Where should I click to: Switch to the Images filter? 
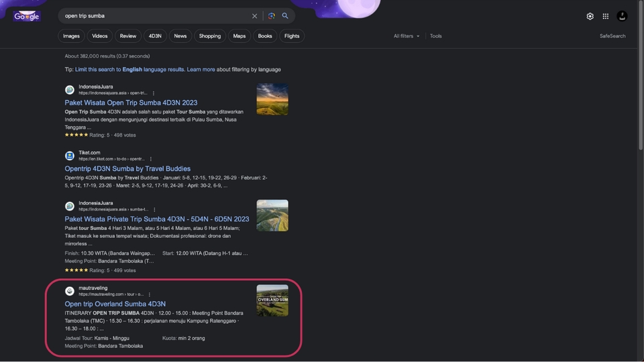click(x=71, y=36)
